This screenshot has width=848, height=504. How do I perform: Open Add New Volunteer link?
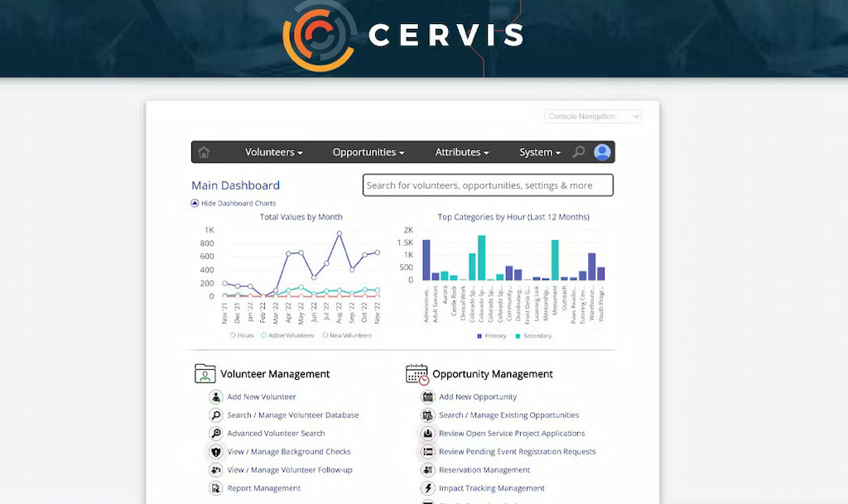(261, 397)
